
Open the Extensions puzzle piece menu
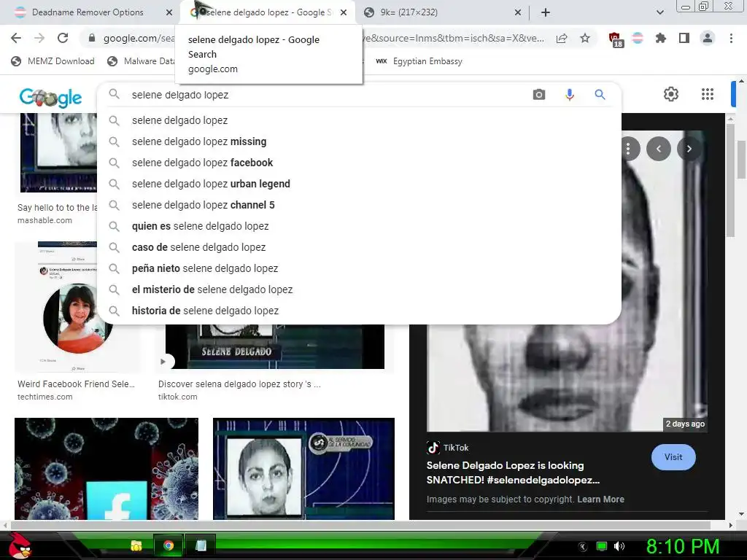661,38
